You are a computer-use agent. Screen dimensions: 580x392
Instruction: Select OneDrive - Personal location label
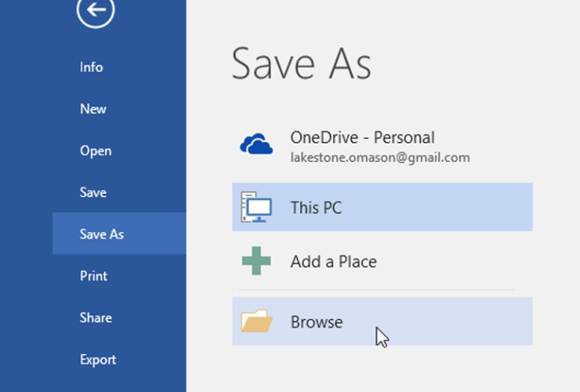[362, 138]
